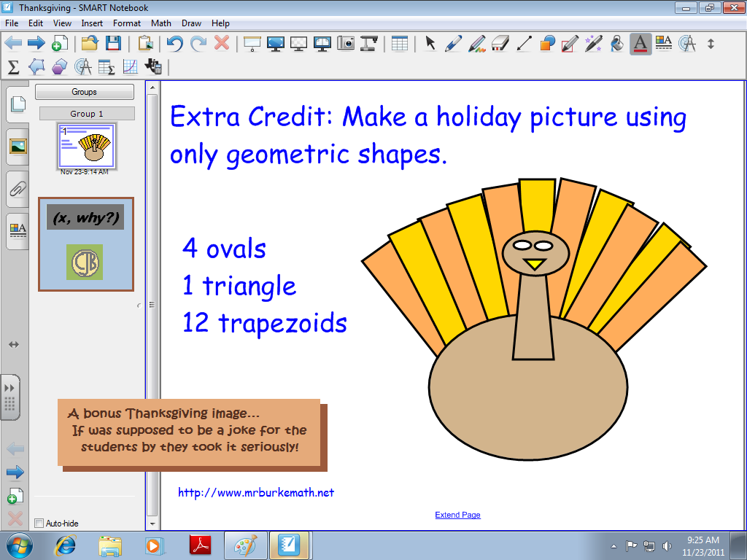Open the Format menu
Screen dimensions: 747x560
point(127,23)
